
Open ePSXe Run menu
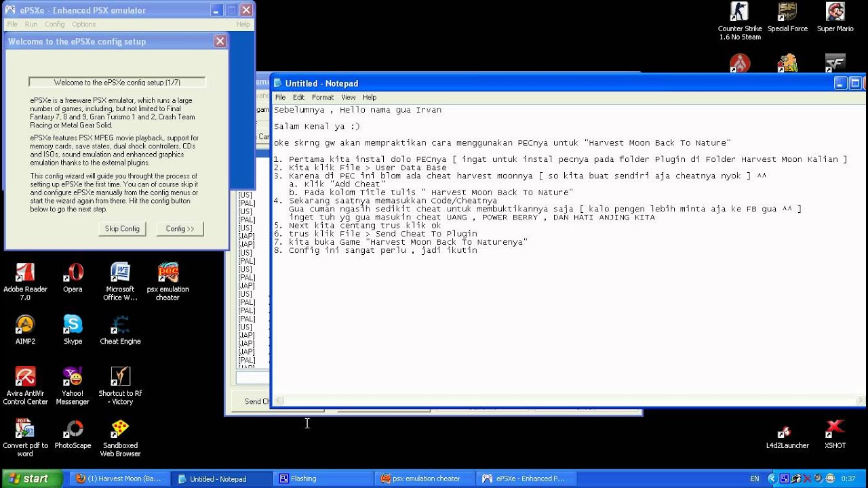point(31,24)
